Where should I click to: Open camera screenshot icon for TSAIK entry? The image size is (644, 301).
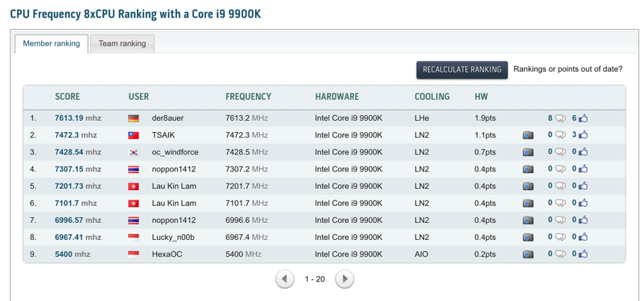pos(528,135)
